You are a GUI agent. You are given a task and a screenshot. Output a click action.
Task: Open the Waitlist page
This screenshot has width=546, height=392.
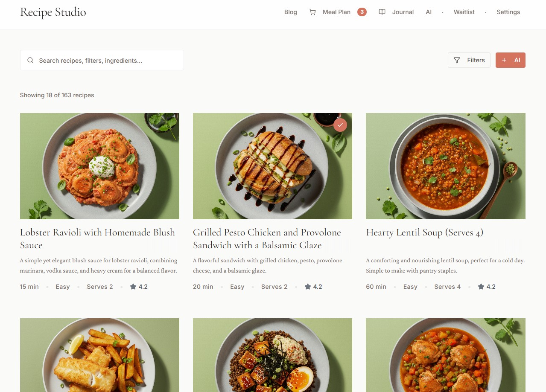(x=464, y=12)
